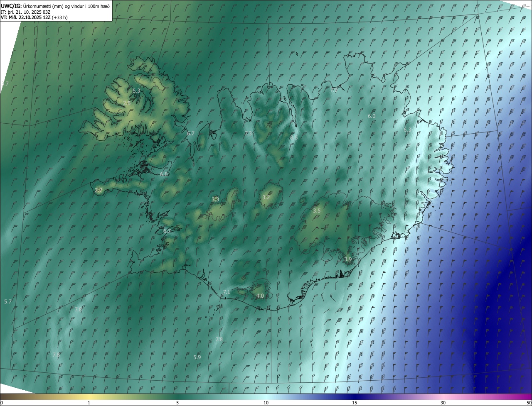Click the colorbar tick label 50
The image size is (532, 406).
(x=529, y=403)
